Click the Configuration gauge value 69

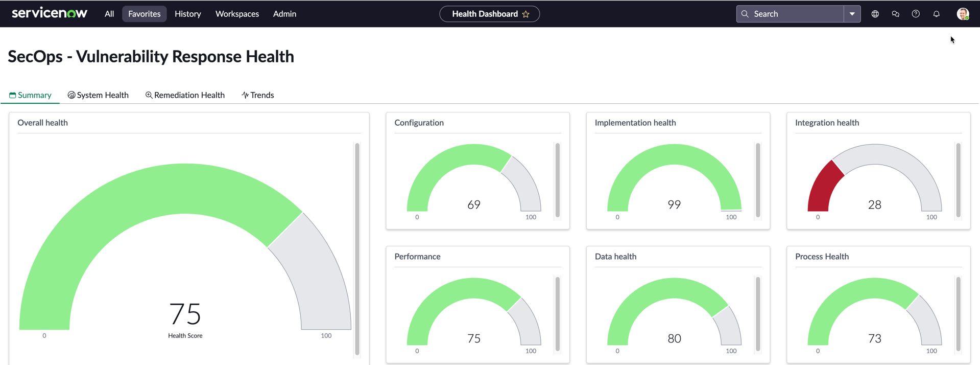pos(474,204)
